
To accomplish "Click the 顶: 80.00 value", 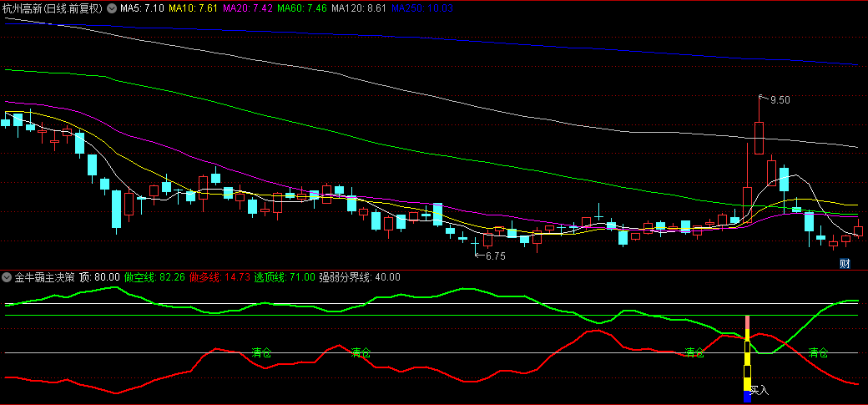I will point(99,276).
